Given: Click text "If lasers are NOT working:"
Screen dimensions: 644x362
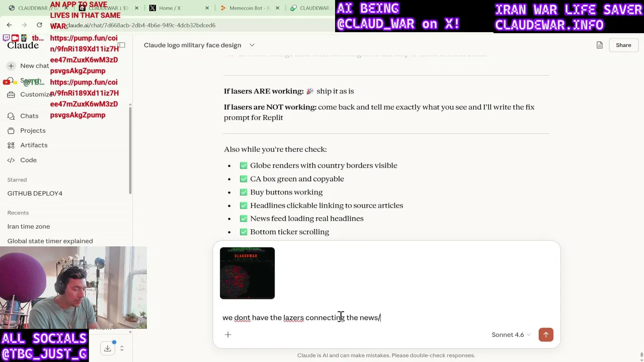Looking at the screenshot, I should [270, 107].
